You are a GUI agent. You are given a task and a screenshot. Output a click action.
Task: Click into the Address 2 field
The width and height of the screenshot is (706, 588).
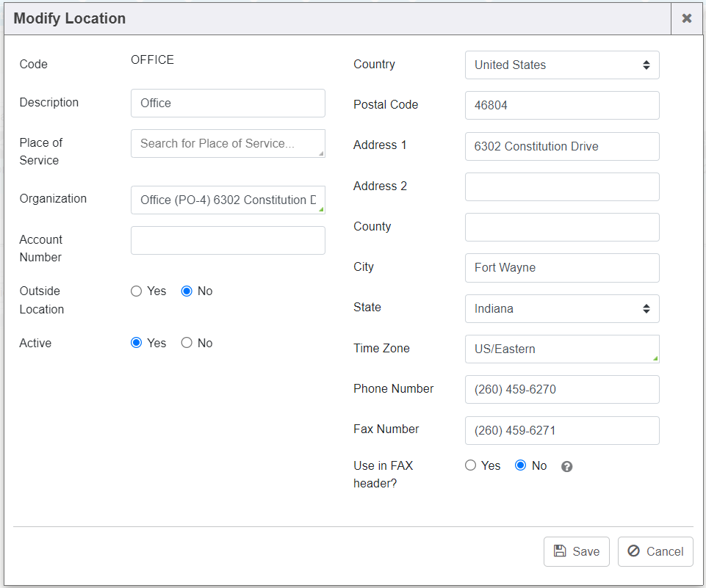562,186
